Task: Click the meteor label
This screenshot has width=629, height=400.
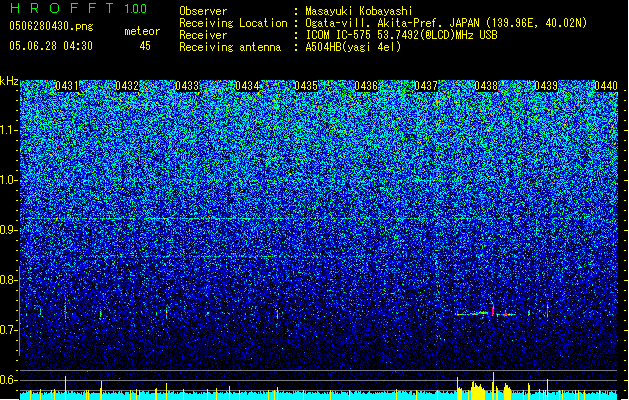Action: click(x=142, y=31)
